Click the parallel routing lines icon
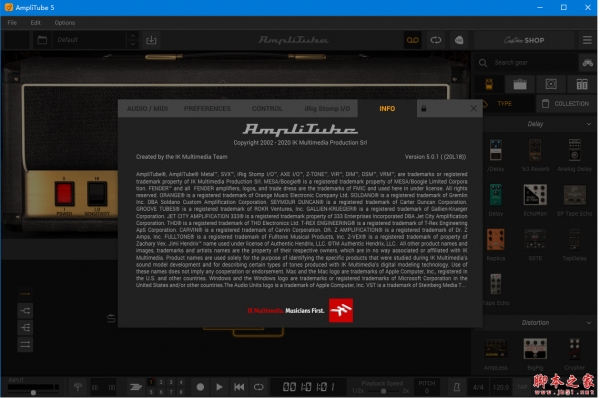Screen dimensions: 600x398 [25, 344]
